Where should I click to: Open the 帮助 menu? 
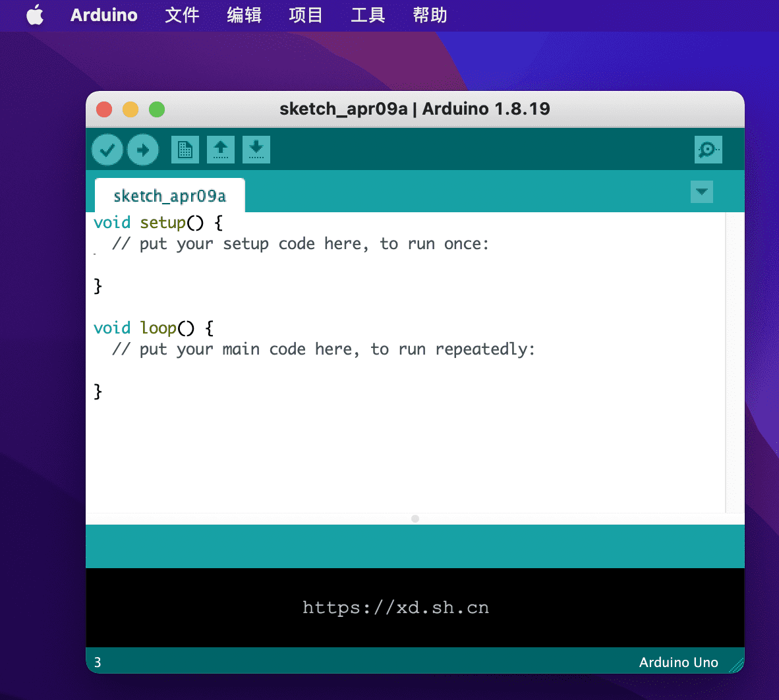(430, 15)
